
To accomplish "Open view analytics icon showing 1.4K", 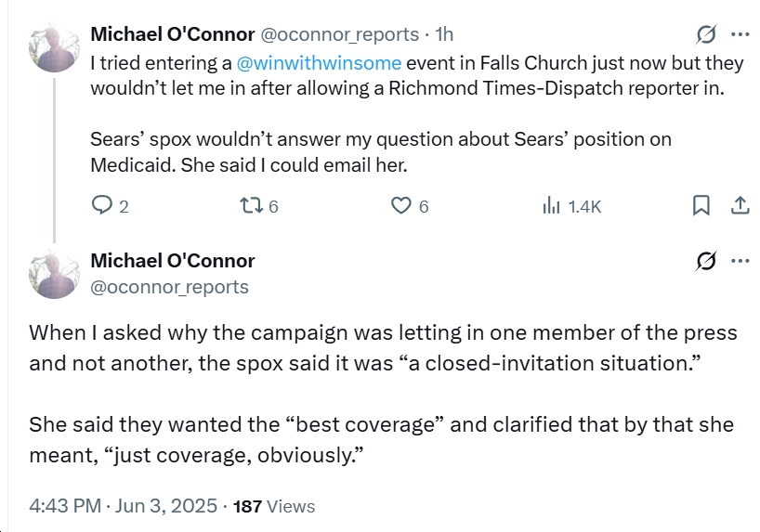I will pyautogui.click(x=551, y=205).
